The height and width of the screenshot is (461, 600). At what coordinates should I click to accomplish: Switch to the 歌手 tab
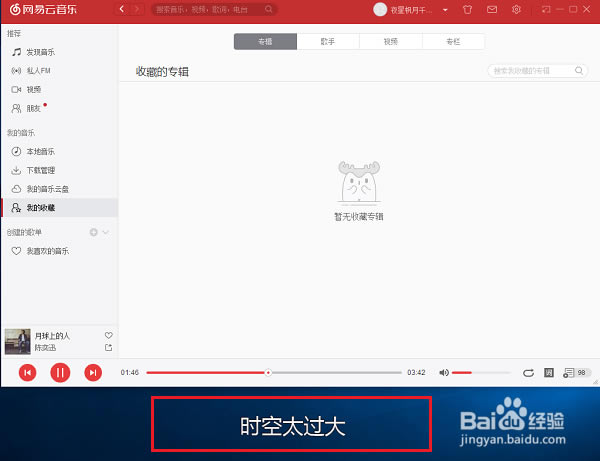[x=328, y=41]
